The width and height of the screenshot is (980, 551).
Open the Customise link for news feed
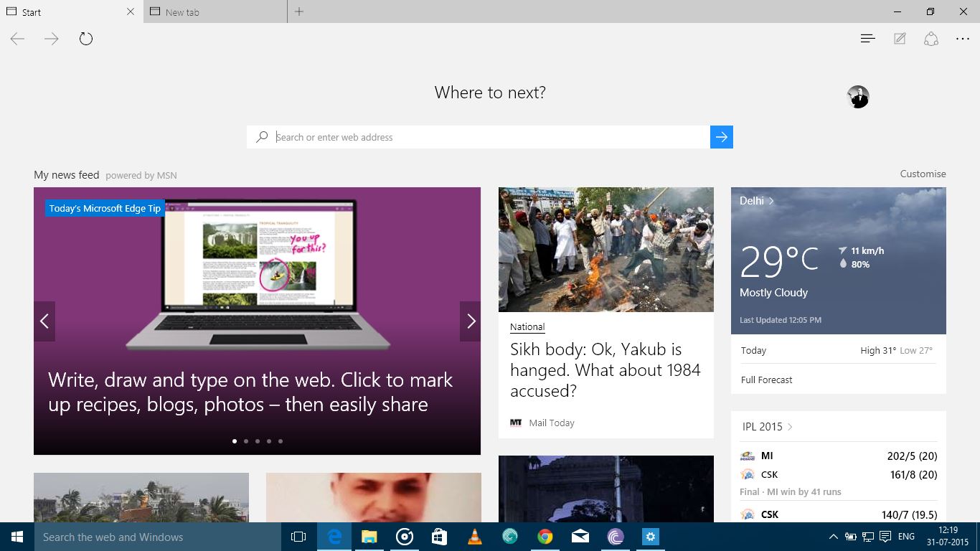(923, 174)
